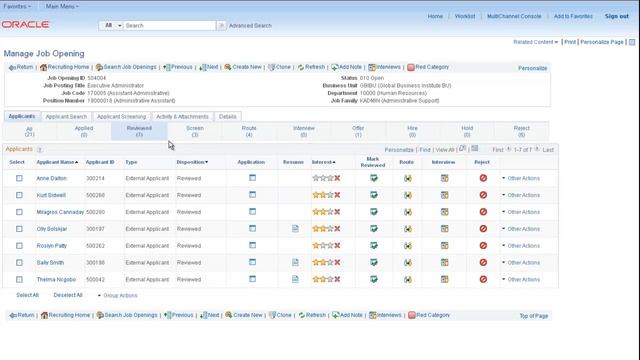This screenshot has width=640, height=360.
Task: Switch to the Details tab
Action: 227,117
